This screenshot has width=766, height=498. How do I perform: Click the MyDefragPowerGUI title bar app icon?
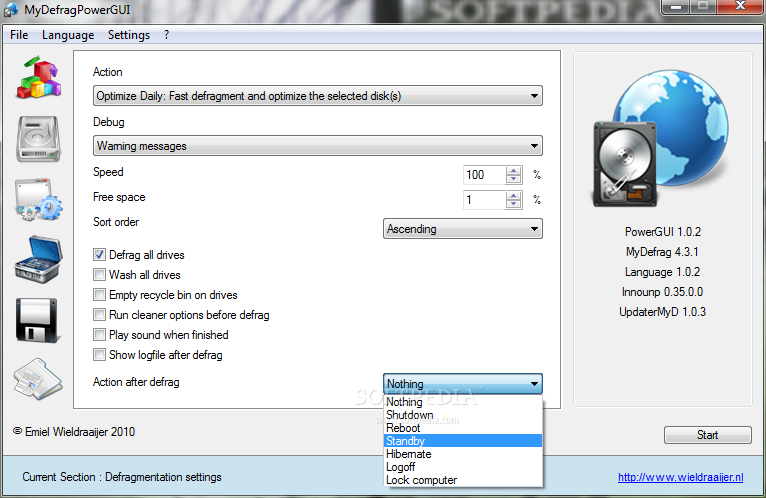11,10
